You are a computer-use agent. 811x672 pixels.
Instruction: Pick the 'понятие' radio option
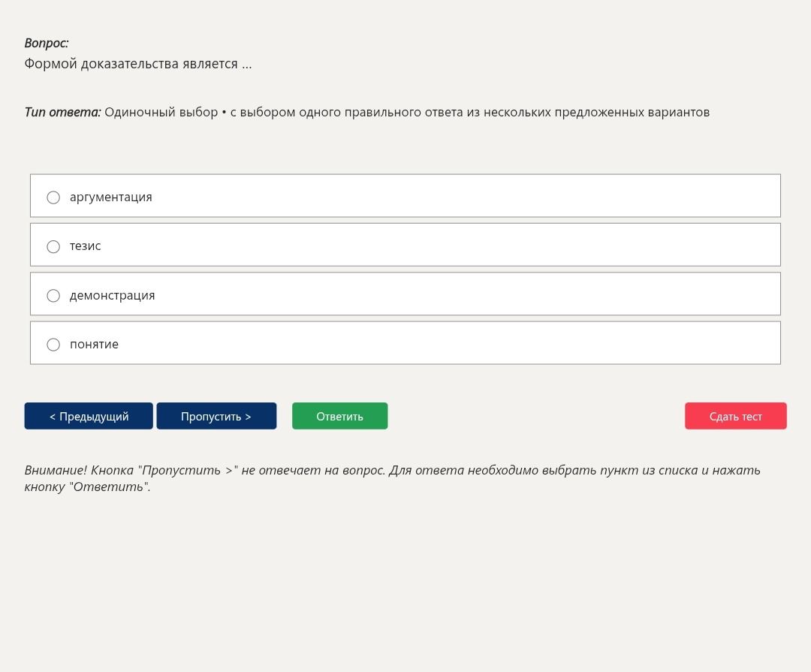pos(53,345)
